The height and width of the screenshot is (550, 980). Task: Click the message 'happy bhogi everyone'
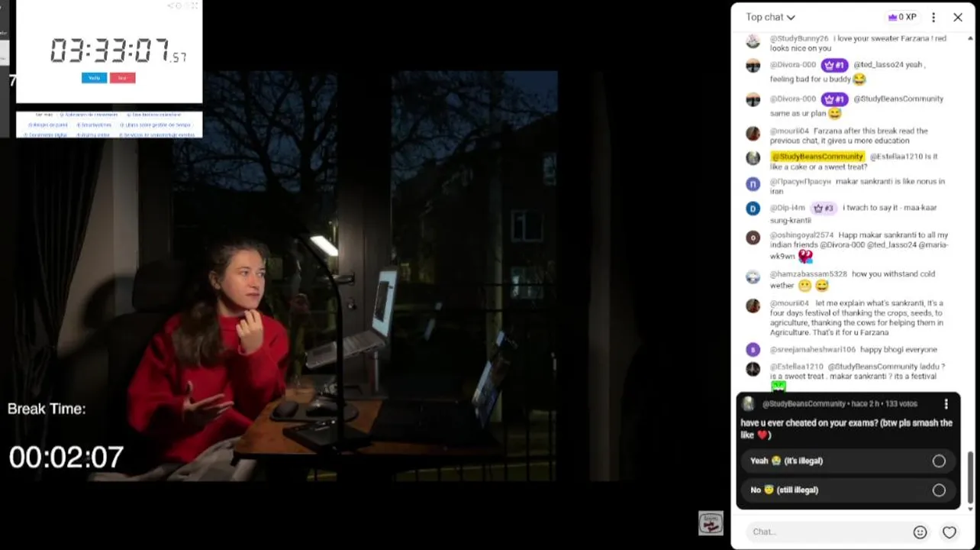tap(898, 350)
